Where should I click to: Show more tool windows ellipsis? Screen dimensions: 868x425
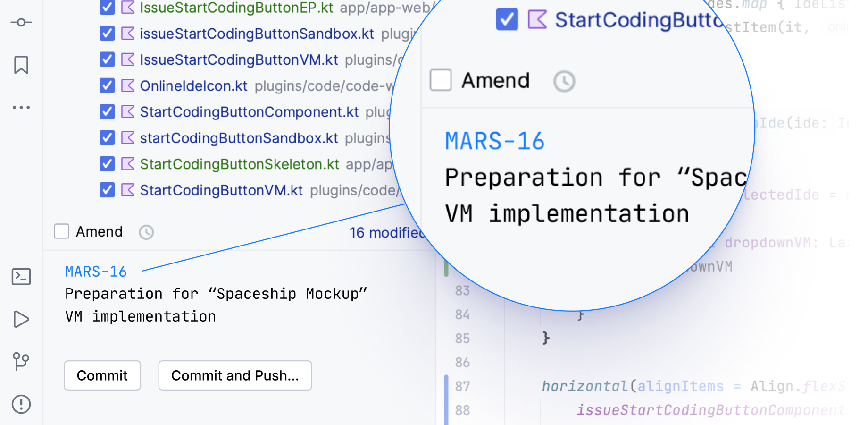point(21,108)
